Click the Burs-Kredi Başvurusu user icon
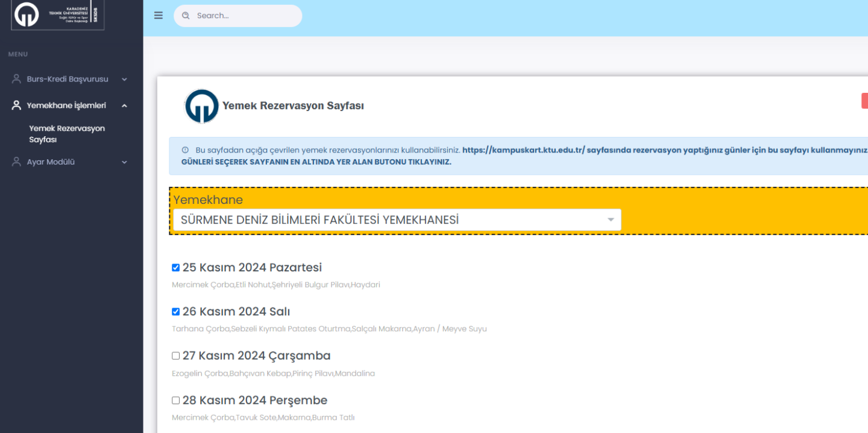The image size is (868, 433). pyautogui.click(x=16, y=79)
